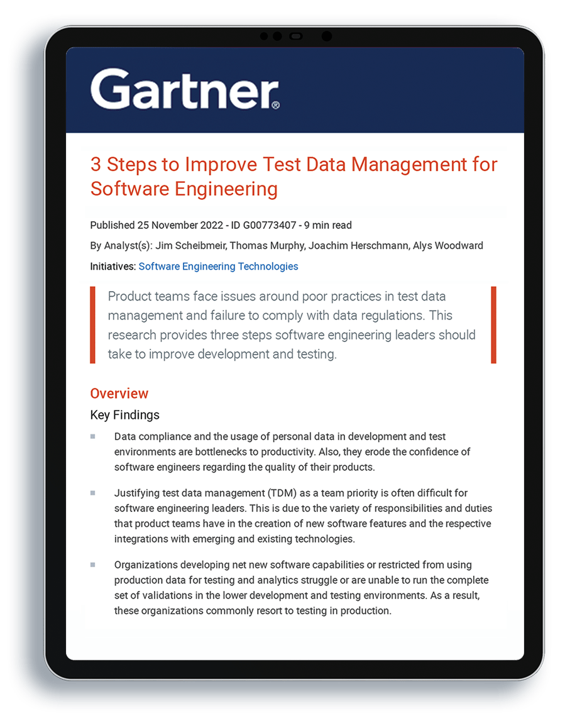565x728 pixels.
Task: Click analyst name Alys Woodward
Action: [x=449, y=246]
